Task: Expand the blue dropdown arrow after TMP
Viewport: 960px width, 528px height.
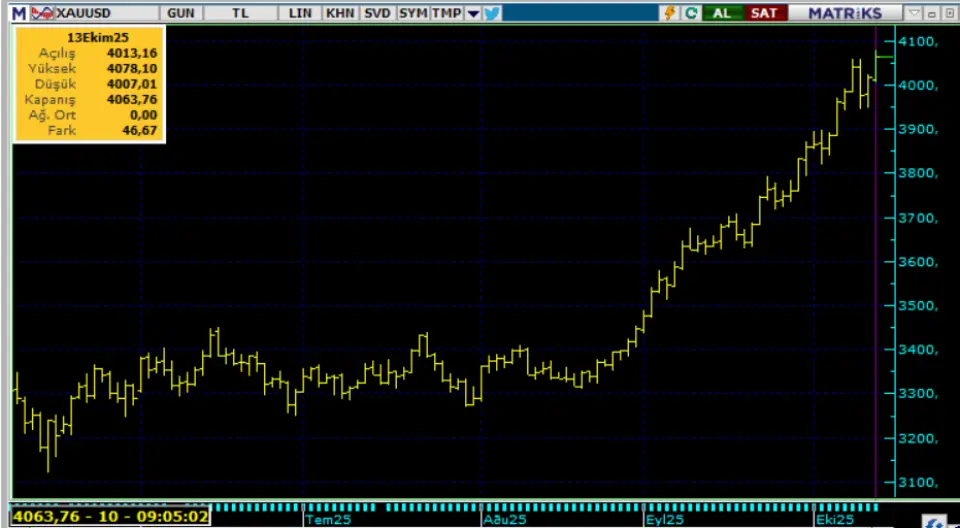Action: (x=473, y=13)
